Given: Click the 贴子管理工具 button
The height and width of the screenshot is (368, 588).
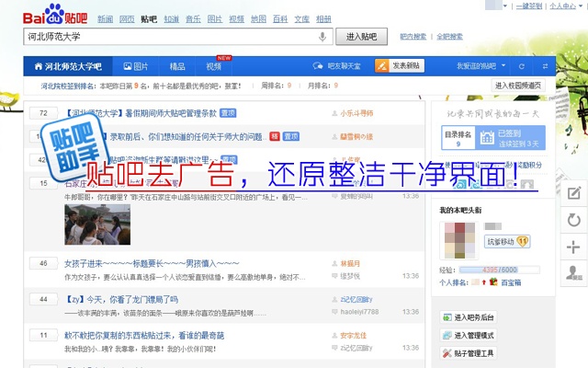Looking at the screenshot, I should tap(469, 353).
